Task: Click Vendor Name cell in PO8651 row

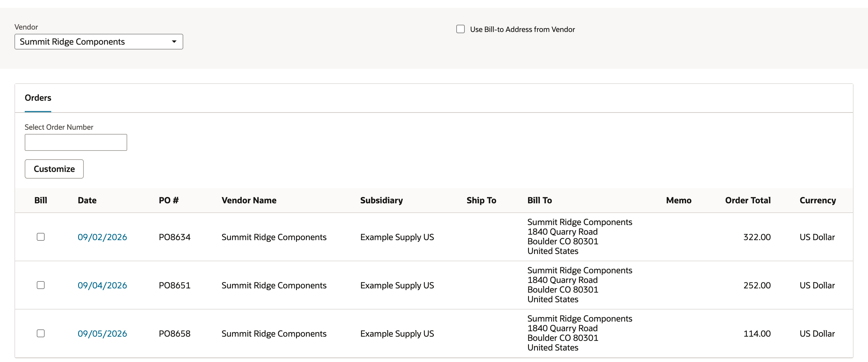Action: click(274, 285)
